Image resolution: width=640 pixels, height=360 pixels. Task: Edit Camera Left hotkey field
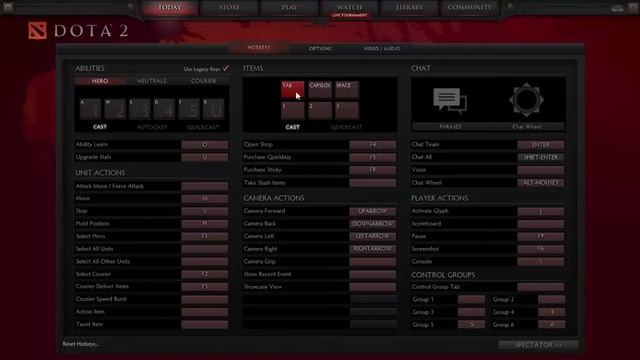[x=373, y=236]
